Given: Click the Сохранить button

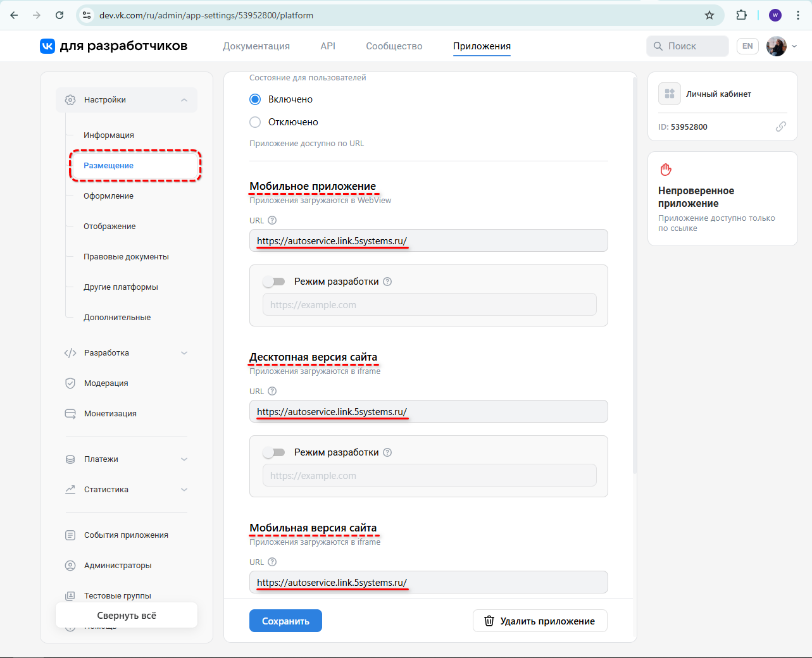Looking at the screenshot, I should pyautogui.click(x=285, y=621).
